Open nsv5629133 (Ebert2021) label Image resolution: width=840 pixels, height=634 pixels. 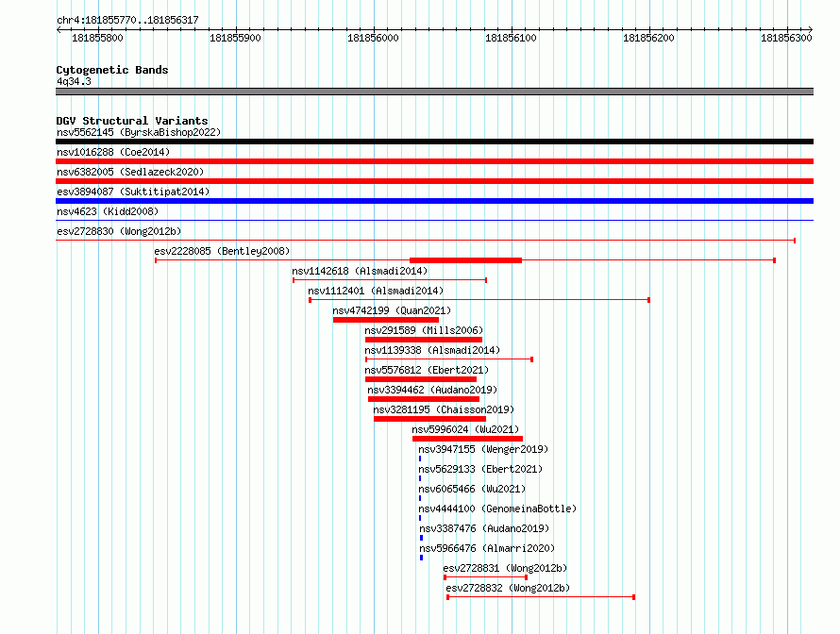point(480,469)
